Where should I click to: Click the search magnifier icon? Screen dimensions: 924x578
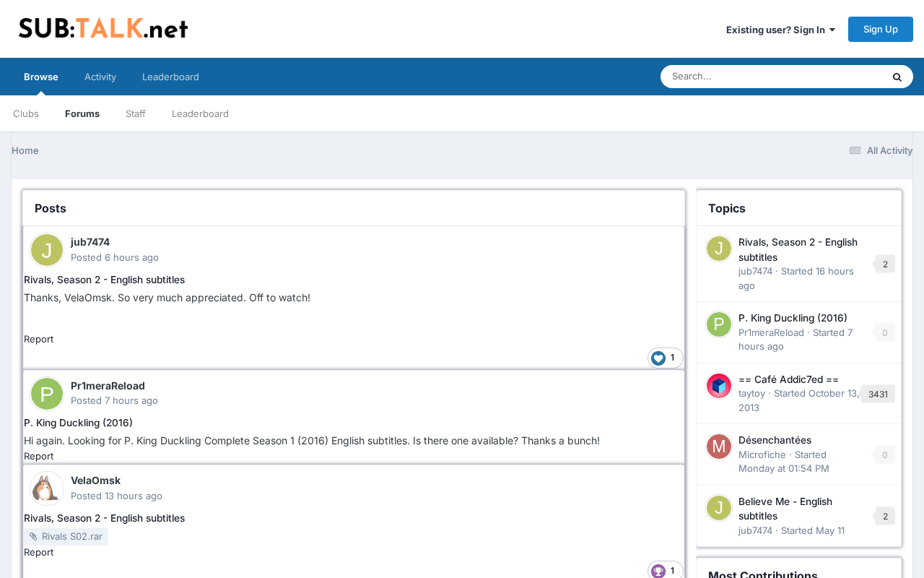click(x=897, y=77)
